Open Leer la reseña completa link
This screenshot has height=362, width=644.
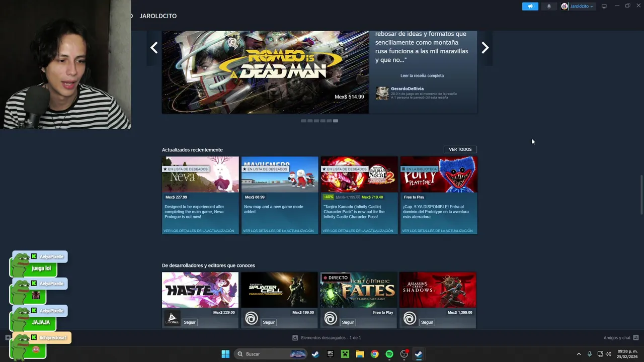coord(422,75)
